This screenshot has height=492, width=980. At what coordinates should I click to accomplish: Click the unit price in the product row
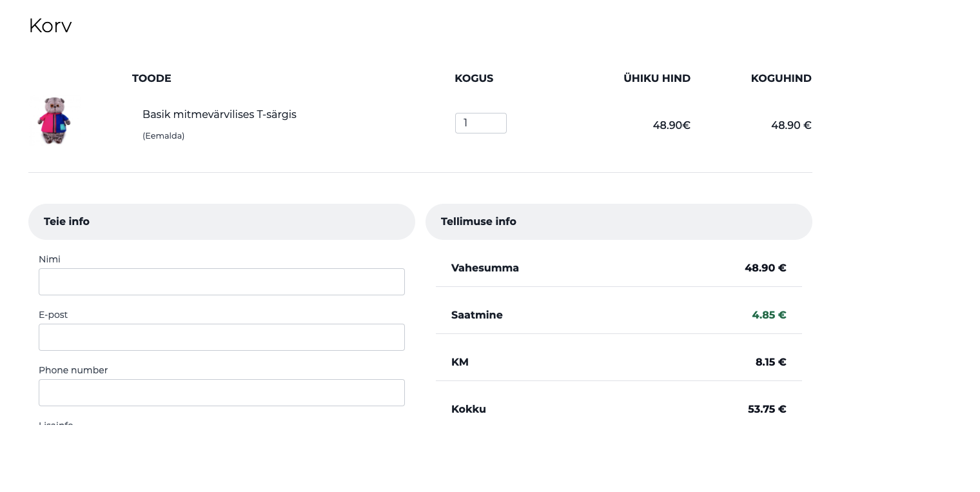tap(671, 125)
